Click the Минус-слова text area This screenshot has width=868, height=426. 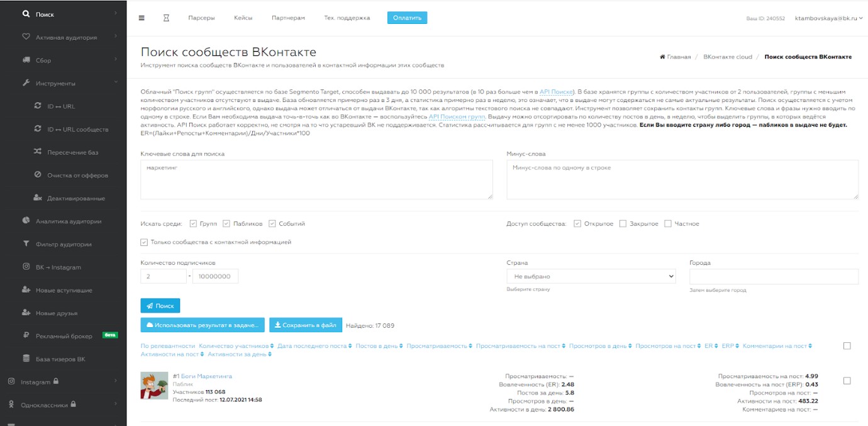(682, 179)
